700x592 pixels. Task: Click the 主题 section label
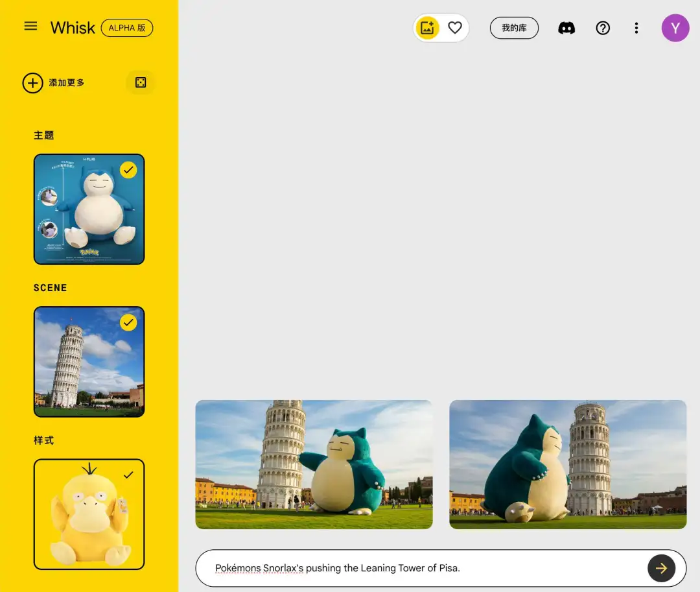point(44,136)
